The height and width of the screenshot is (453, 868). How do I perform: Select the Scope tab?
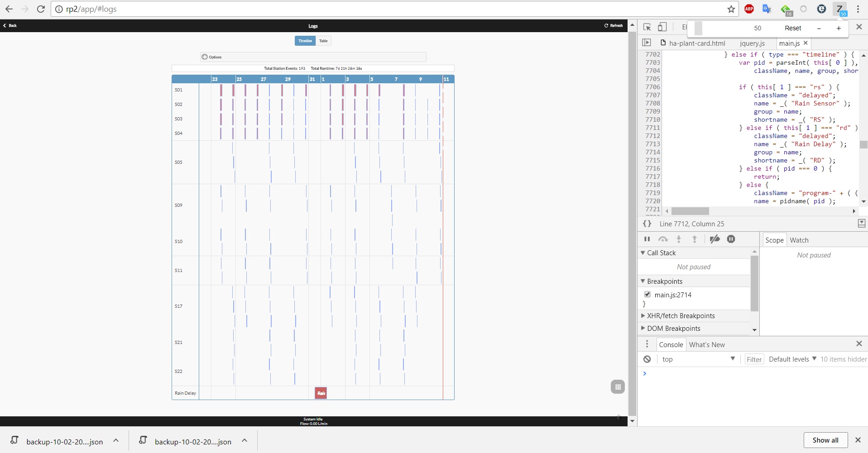point(774,240)
